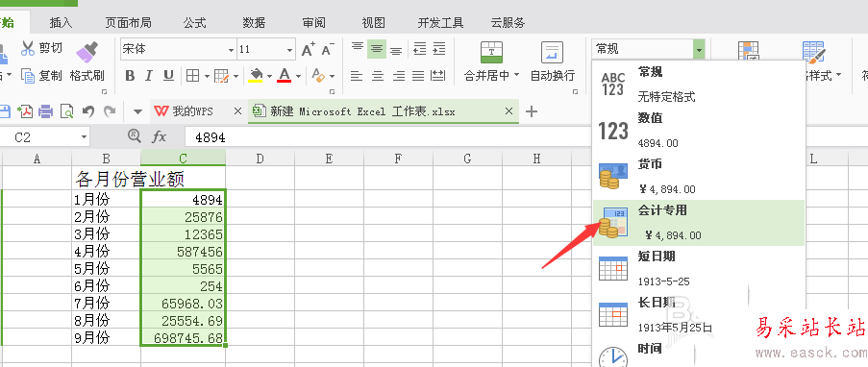Undo the last action
This screenshot has width=868, height=367.
[x=88, y=111]
